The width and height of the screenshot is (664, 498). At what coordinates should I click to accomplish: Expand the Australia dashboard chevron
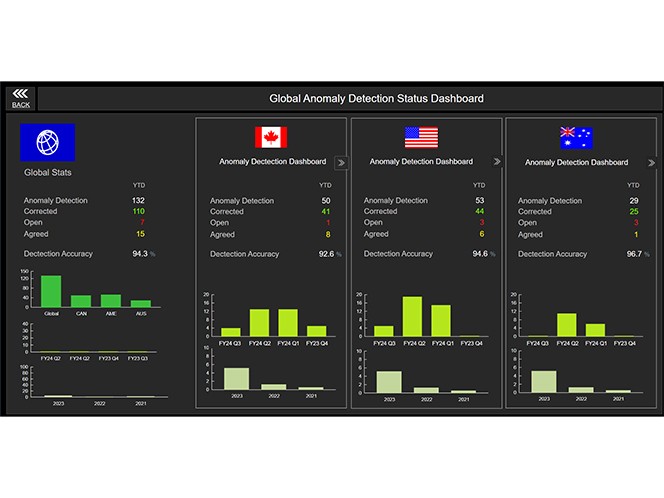pos(651,162)
